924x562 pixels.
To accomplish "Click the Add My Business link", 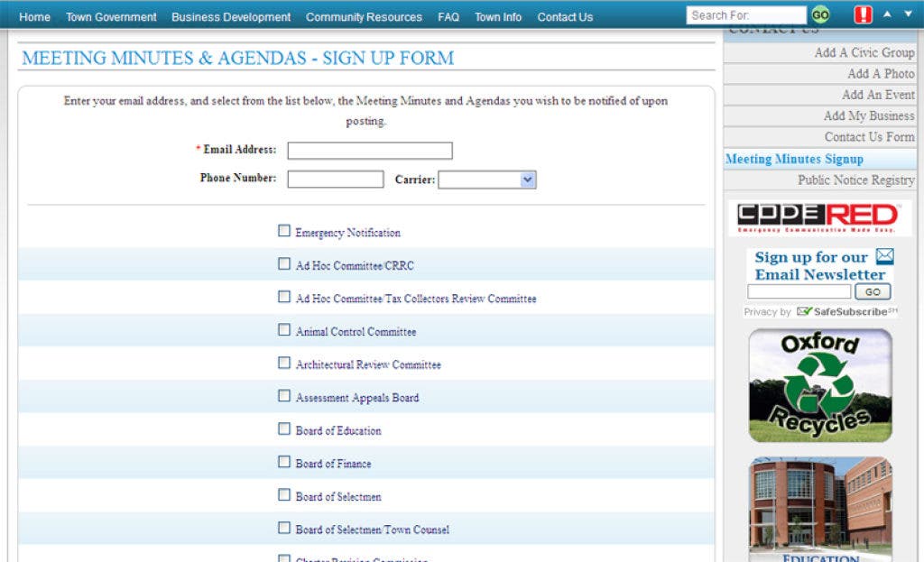I will pos(868,116).
